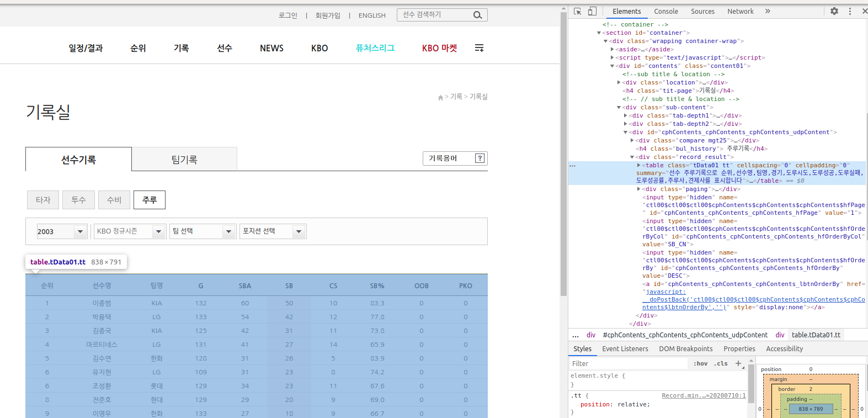Switch to 팀기록 tab

[x=184, y=159]
